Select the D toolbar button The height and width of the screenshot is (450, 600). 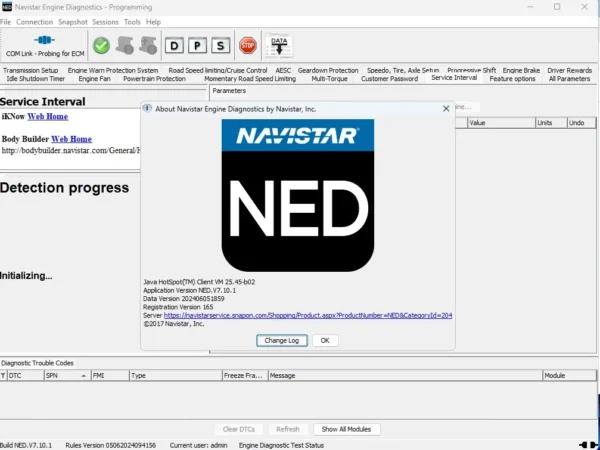pyautogui.click(x=174, y=46)
